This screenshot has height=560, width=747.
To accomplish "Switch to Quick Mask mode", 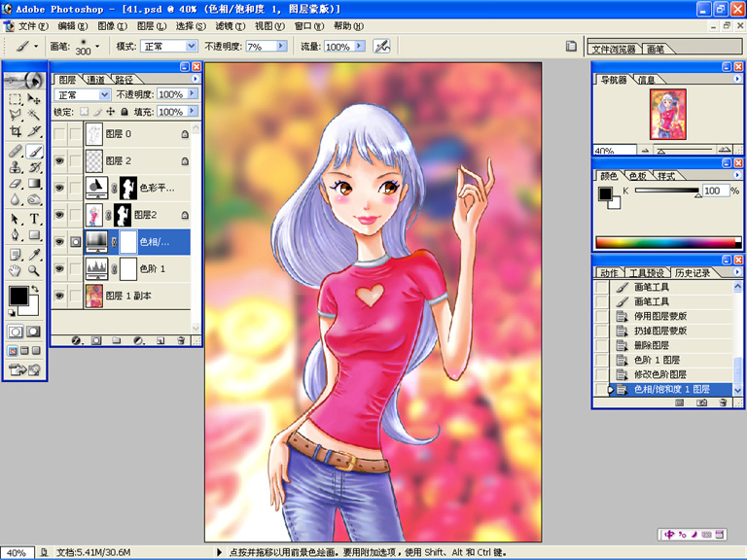I will (x=33, y=332).
